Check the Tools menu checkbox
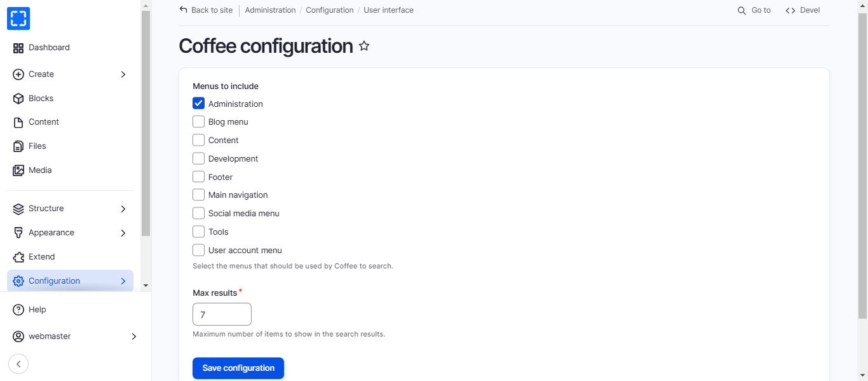This screenshot has width=868, height=381. tap(199, 232)
